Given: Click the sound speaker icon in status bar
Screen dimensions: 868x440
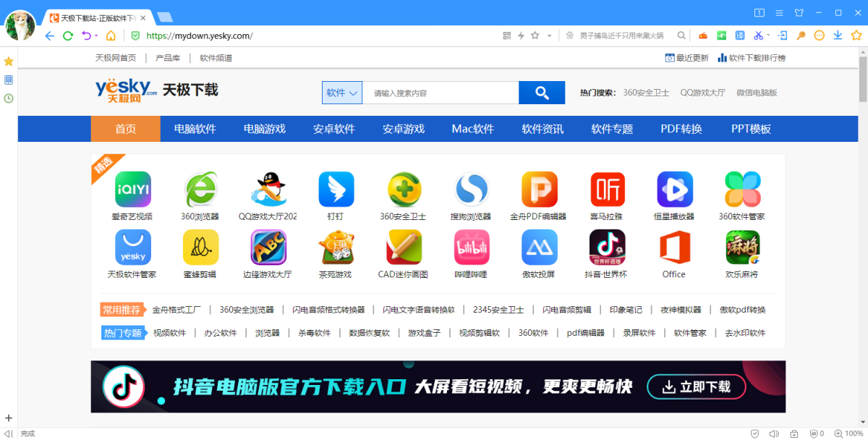Looking at the screenshot, I should point(774,433).
